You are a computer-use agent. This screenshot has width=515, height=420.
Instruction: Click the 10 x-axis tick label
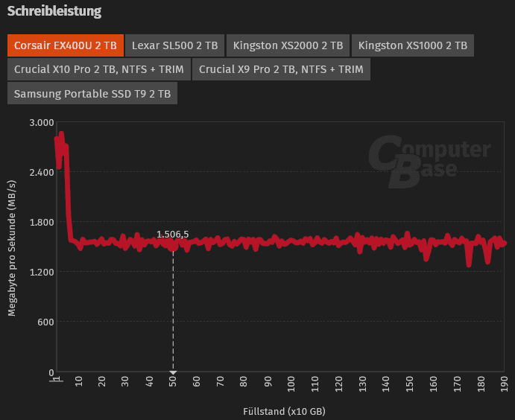(78, 381)
